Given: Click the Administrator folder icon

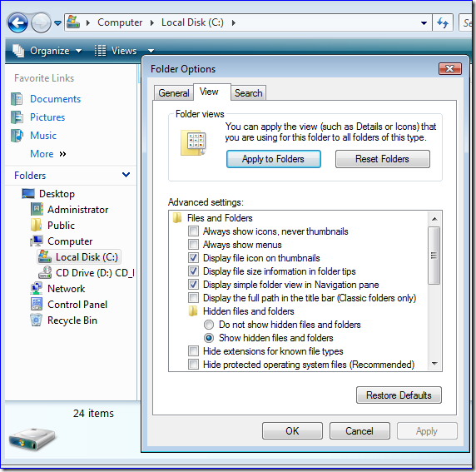Looking at the screenshot, I should click(37, 209).
